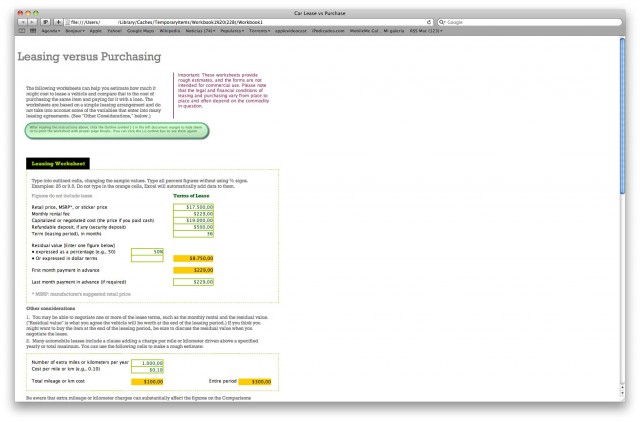640x422 pixels.
Task: Click the Term in months cell
Action: (193, 234)
